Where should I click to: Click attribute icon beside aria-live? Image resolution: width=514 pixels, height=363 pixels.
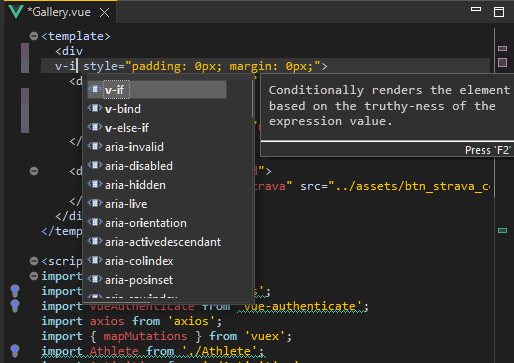coord(95,203)
